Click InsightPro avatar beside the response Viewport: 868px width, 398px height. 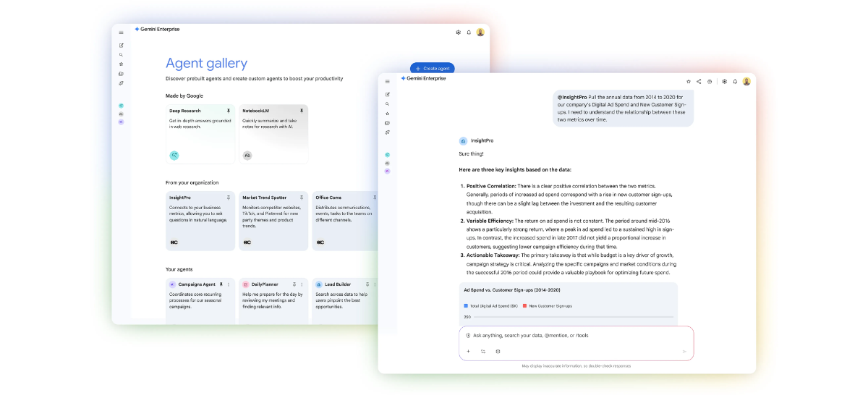pos(463,140)
